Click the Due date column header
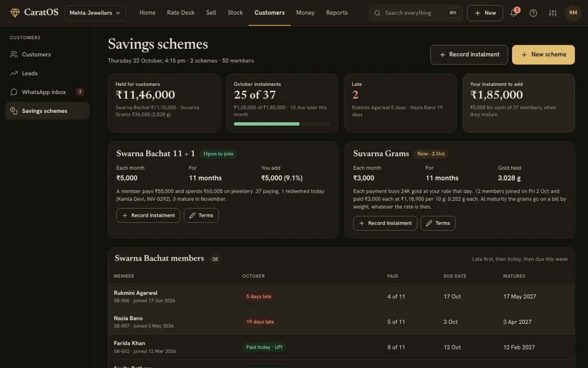 coord(455,276)
